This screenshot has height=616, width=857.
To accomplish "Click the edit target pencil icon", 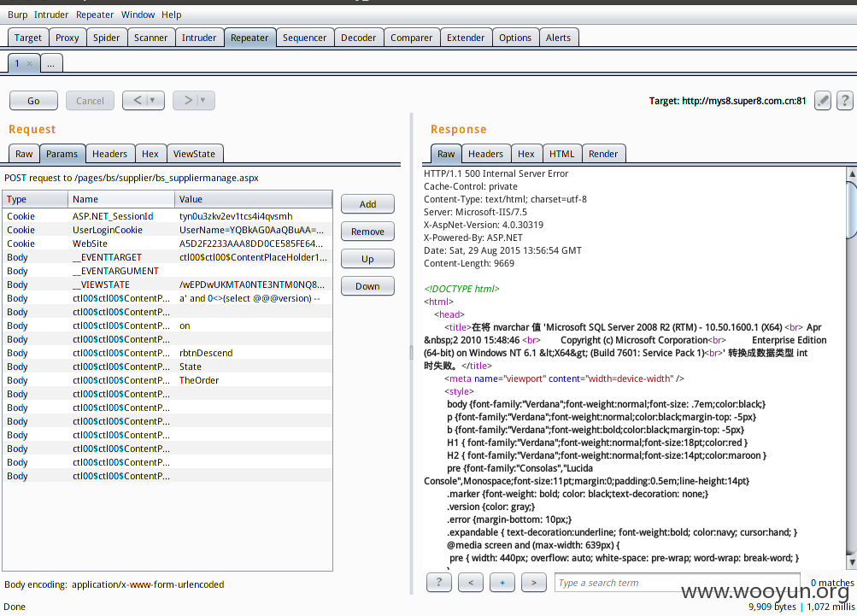I will 823,101.
